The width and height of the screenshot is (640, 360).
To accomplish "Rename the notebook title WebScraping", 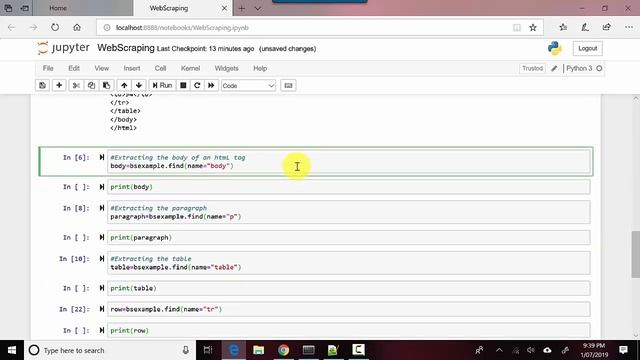I will 126,48.
